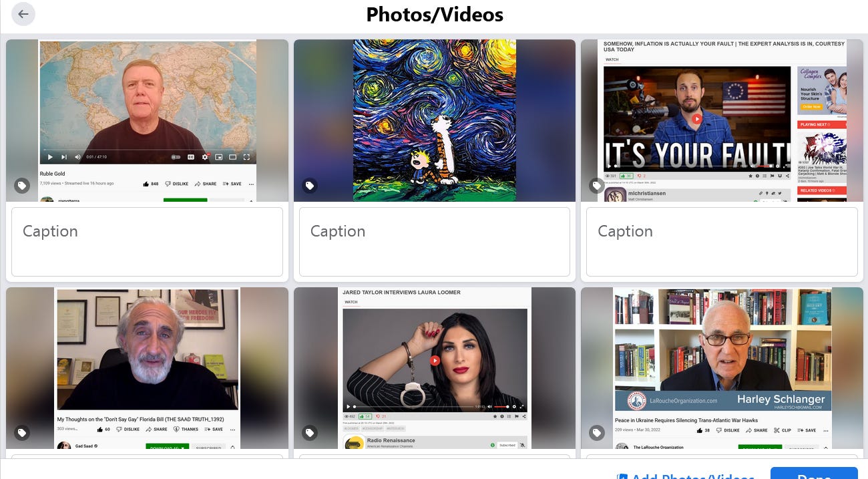The width and height of the screenshot is (868, 479).
Task: Open Jared Taylor Interviews Laura Loomer thumbnail
Action: [x=435, y=368]
